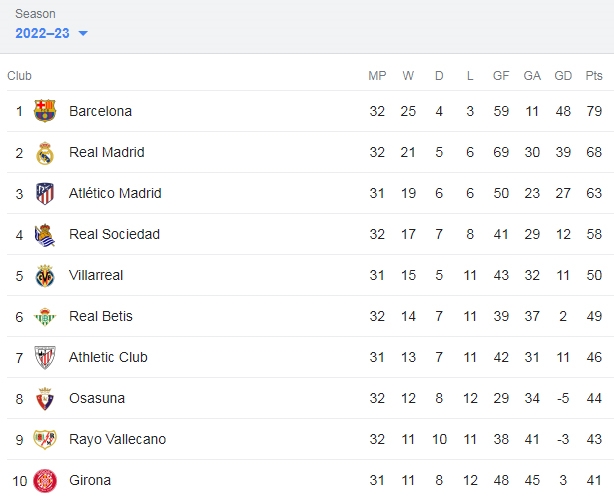Click the Real Sociedad crest icon
This screenshot has height=500, width=614.
click(x=45, y=235)
